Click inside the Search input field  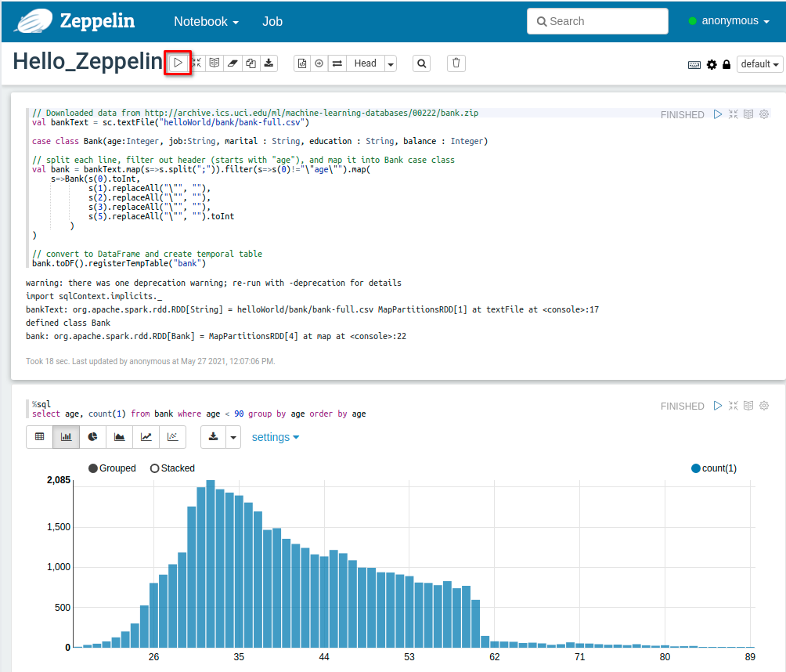(597, 21)
